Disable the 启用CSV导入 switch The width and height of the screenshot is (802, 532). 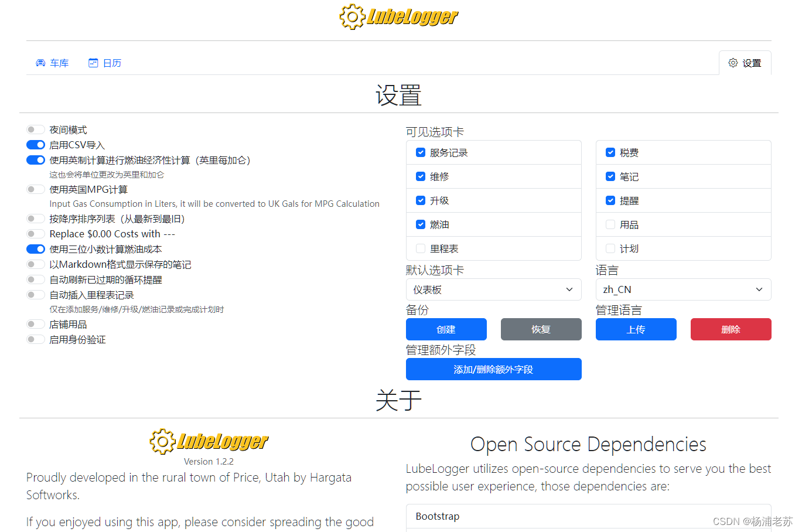coord(36,145)
